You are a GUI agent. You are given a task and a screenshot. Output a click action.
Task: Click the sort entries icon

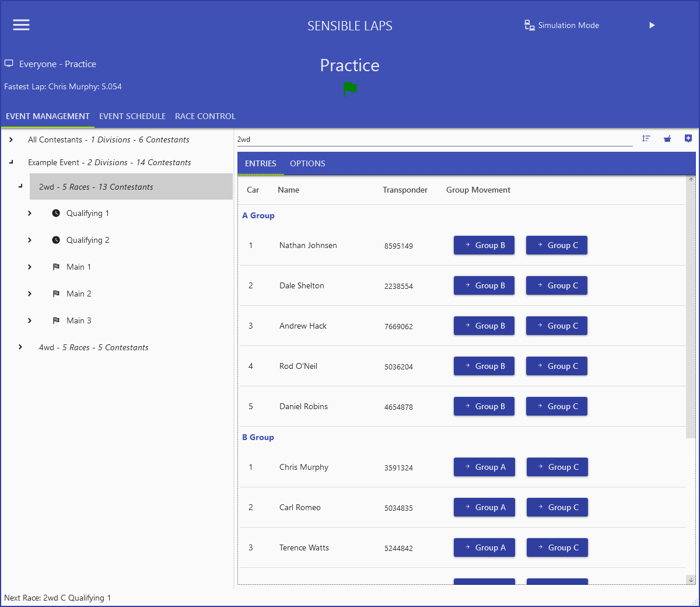[646, 138]
